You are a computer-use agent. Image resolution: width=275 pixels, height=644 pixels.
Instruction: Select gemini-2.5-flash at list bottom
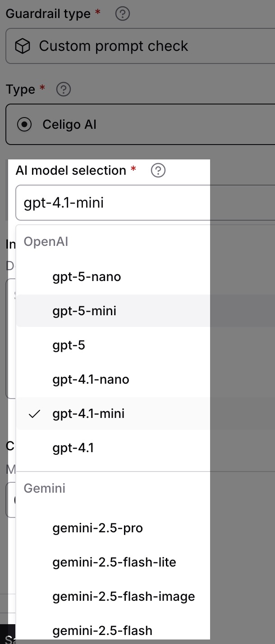[x=113, y=630]
